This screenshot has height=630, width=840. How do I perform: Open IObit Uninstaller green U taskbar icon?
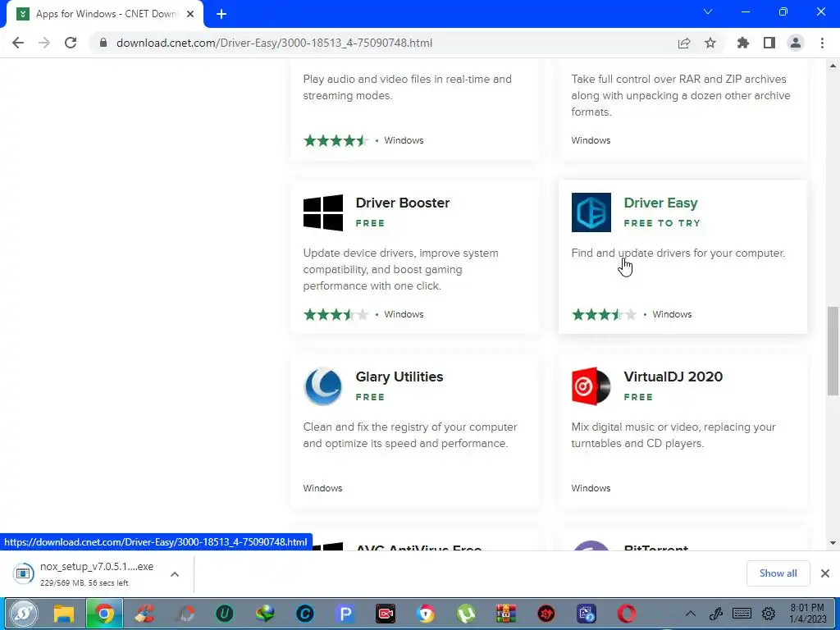point(225,614)
